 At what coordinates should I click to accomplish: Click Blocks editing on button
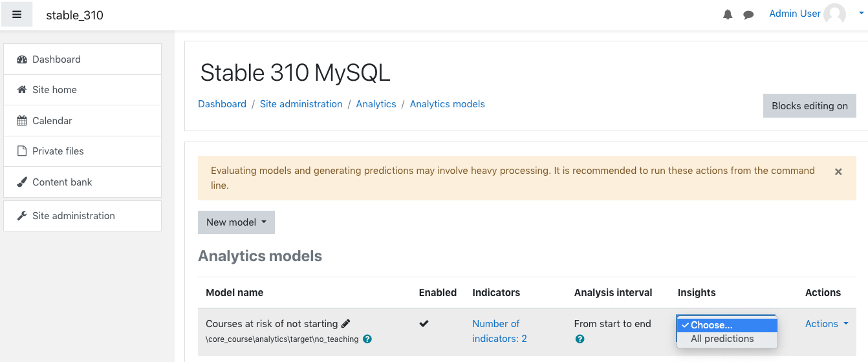click(810, 106)
